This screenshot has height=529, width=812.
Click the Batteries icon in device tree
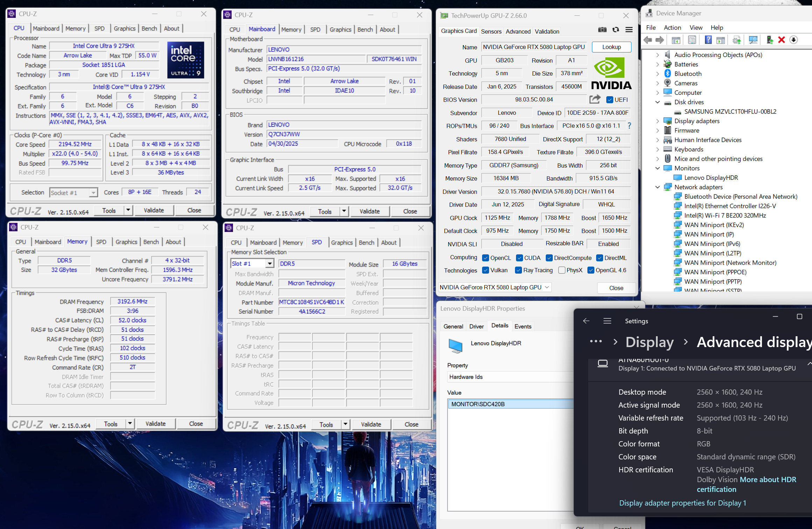coord(668,64)
